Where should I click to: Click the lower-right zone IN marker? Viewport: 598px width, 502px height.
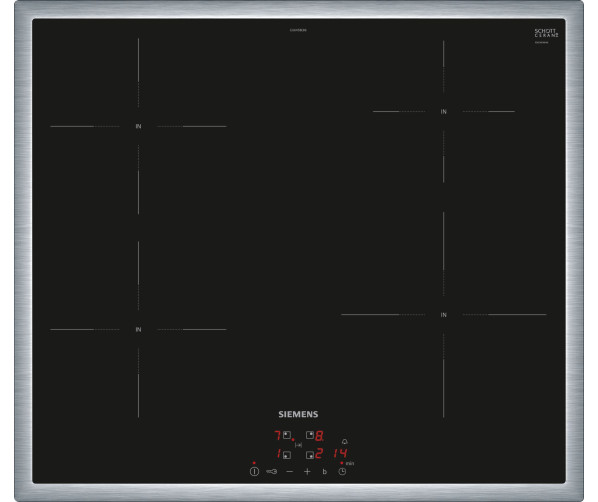click(444, 315)
